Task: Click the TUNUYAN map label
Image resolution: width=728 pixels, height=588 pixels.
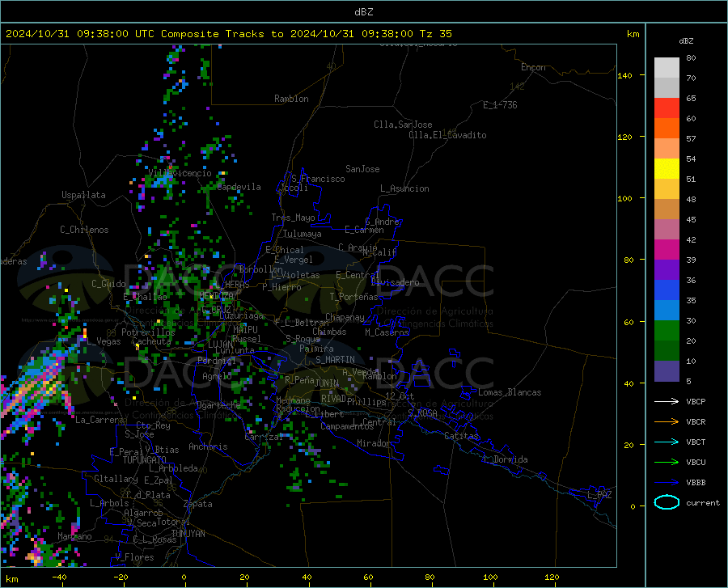Action: coord(188,534)
